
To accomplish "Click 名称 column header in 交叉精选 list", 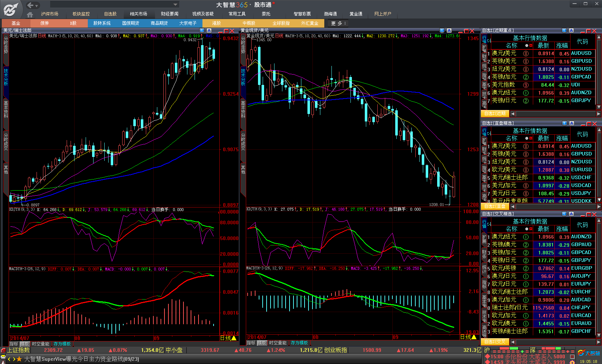I will coord(511,229).
